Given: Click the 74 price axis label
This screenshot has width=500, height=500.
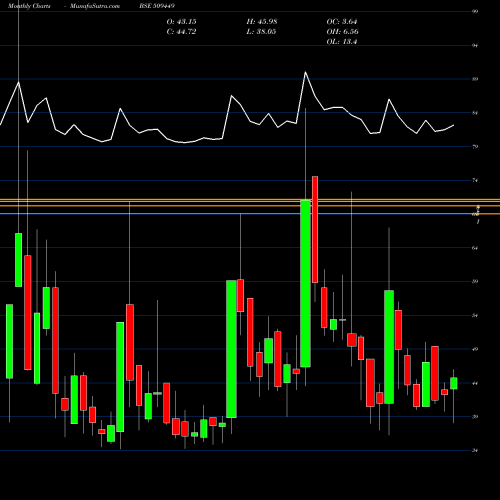Looking at the screenshot, I should click(475, 180).
